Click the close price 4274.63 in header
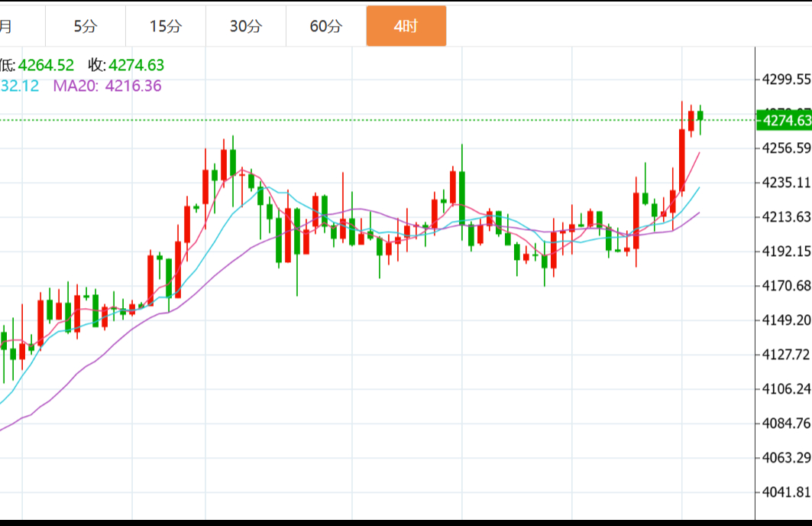812x526 pixels. pyautogui.click(x=136, y=66)
